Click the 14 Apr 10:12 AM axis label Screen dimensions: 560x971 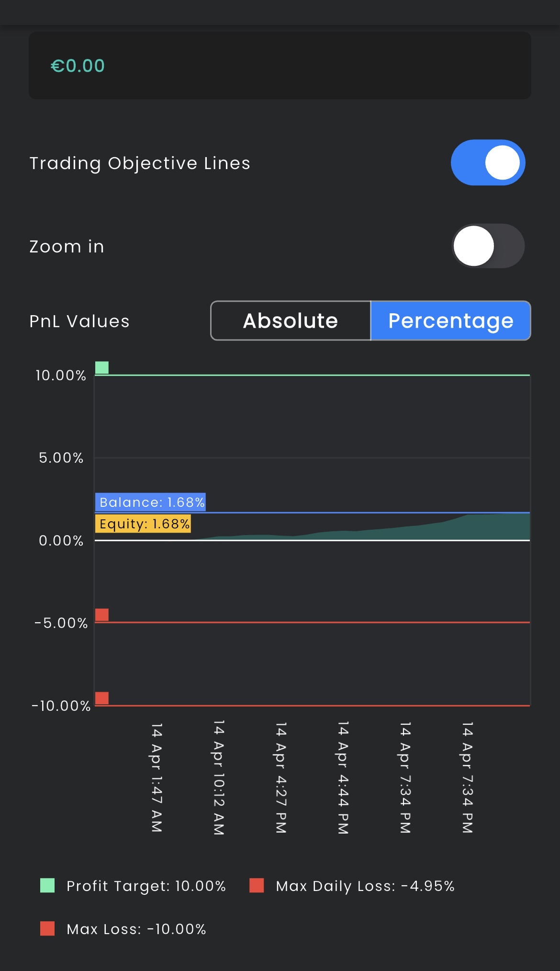219,777
